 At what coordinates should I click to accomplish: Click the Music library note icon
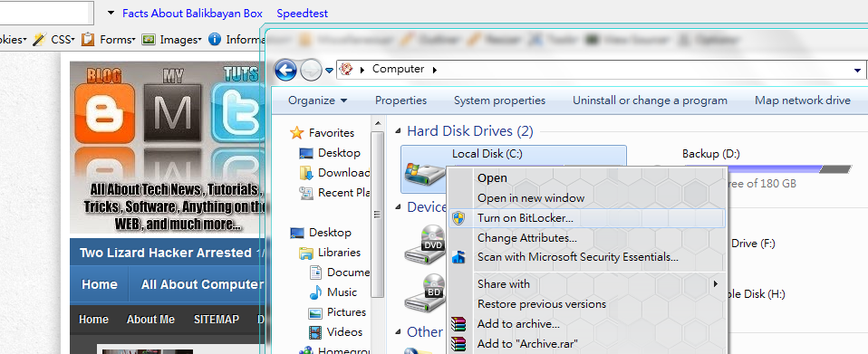pyautogui.click(x=315, y=292)
